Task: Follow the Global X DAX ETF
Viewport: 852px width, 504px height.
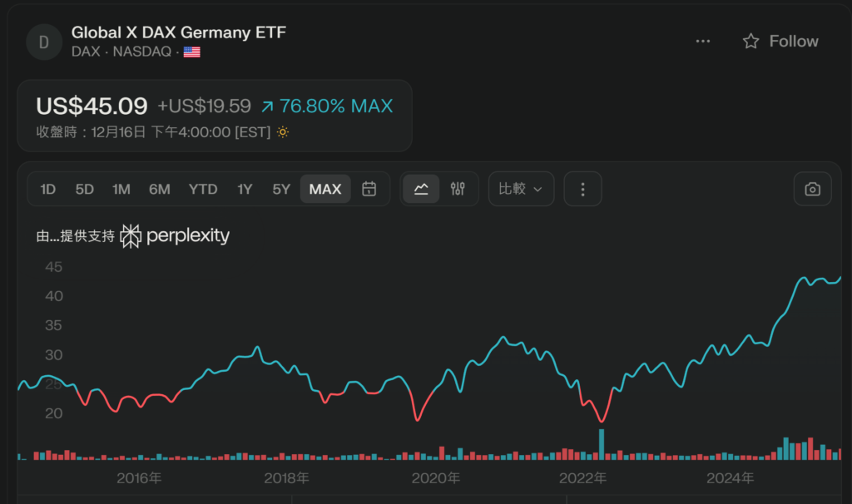Action: tap(780, 42)
